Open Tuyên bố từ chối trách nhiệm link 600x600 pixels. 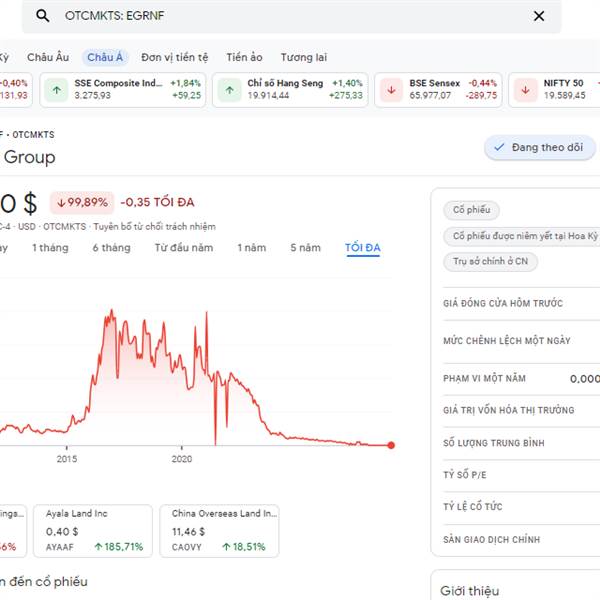click(x=154, y=227)
